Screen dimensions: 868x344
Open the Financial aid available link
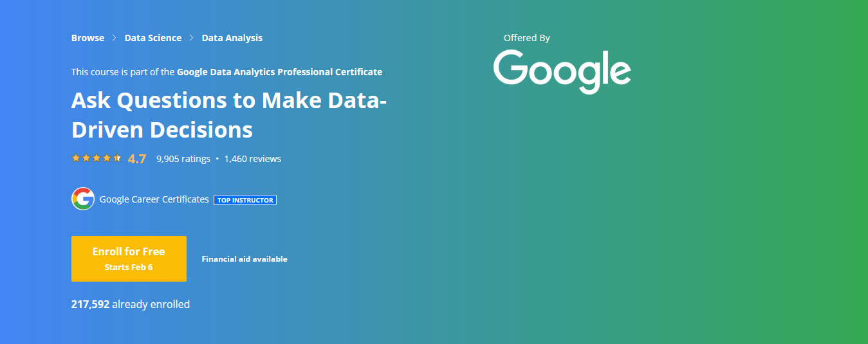[245, 259]
